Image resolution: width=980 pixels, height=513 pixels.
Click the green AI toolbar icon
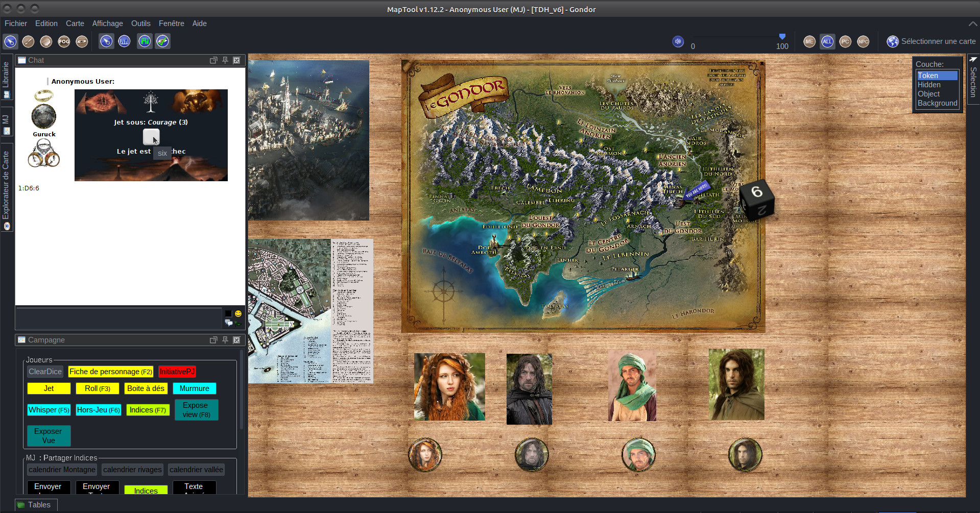pos(145,41)
